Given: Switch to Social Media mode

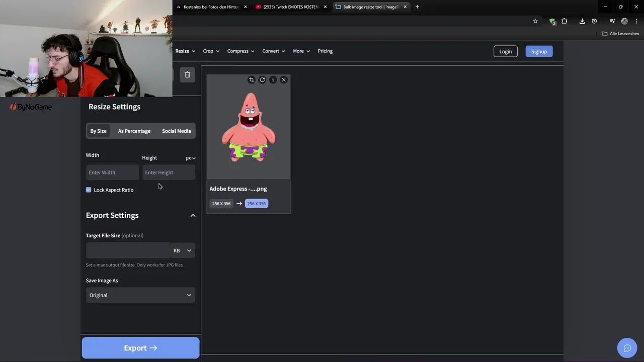Looking at the screenshot, I should click(177, 131).
